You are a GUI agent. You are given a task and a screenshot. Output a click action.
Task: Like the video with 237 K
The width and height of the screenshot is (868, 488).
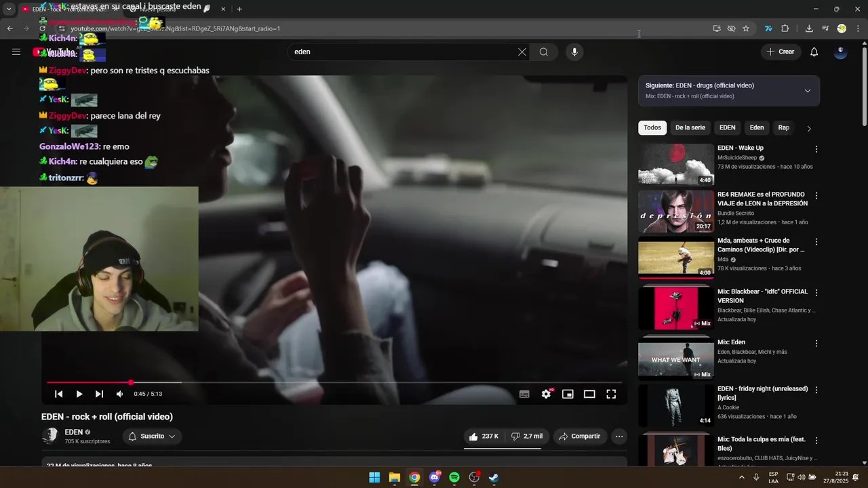coord(484,436)
